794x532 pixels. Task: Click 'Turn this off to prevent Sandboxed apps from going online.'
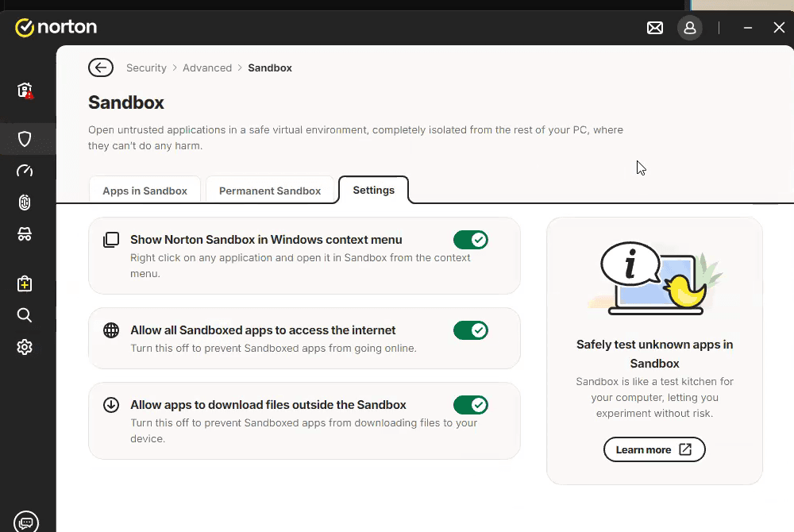coord(273,349)
